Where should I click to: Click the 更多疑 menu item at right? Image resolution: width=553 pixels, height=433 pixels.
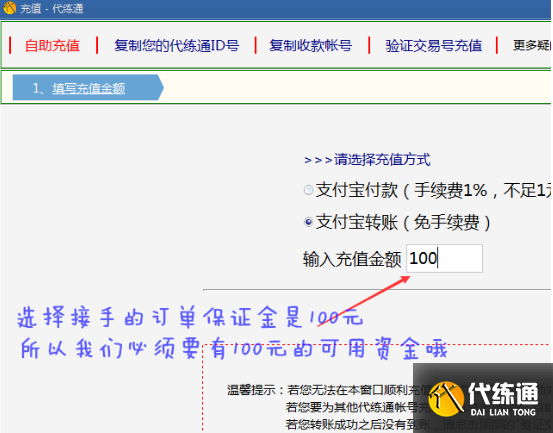click(532, 46)
